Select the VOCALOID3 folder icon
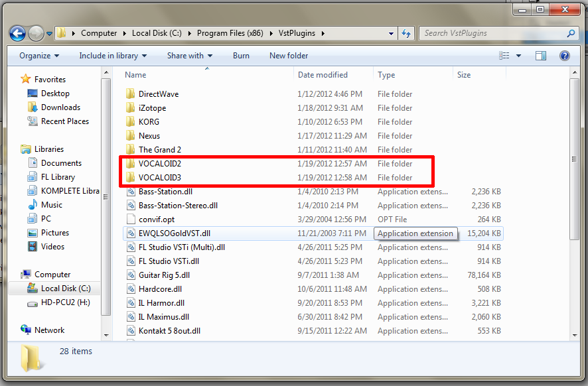This screenshot has height=386, width=588. tap(130, 177)
